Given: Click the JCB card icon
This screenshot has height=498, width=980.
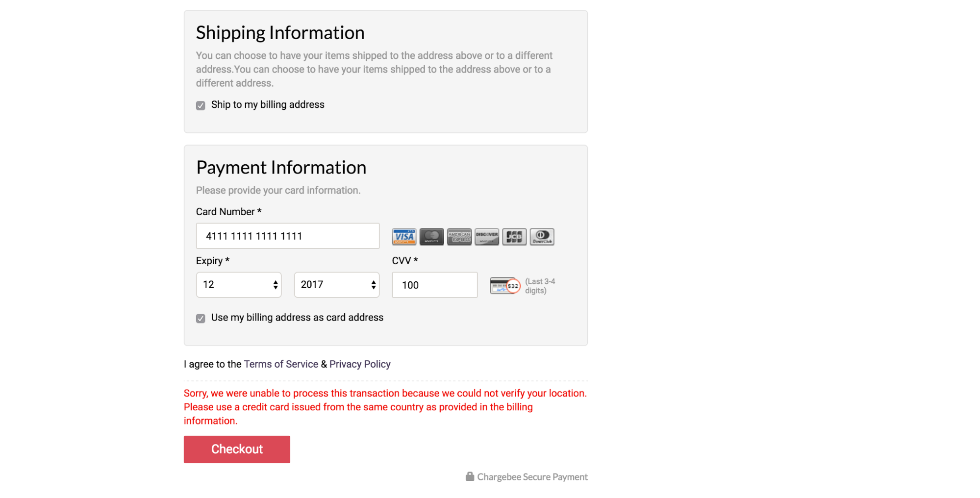Looking at the screenshot, I should pyautogui.click(x=514, y=237).
